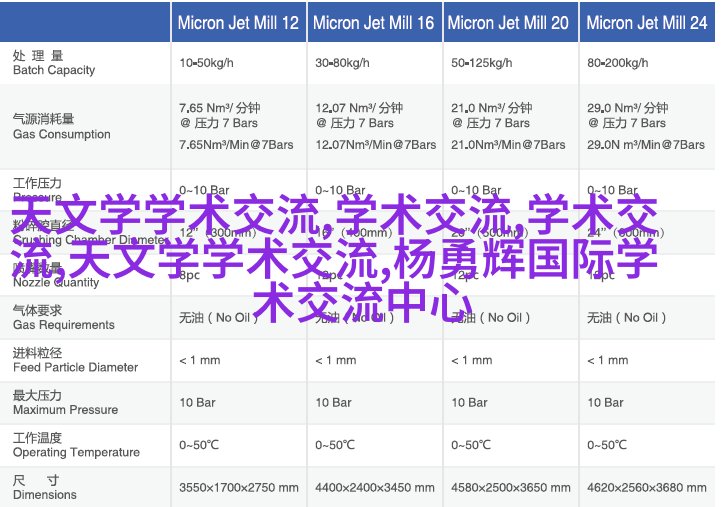
Task: Click the '7.65Nm³/Min@7Bars' gas consumption text
Action: tap(236, 145)
